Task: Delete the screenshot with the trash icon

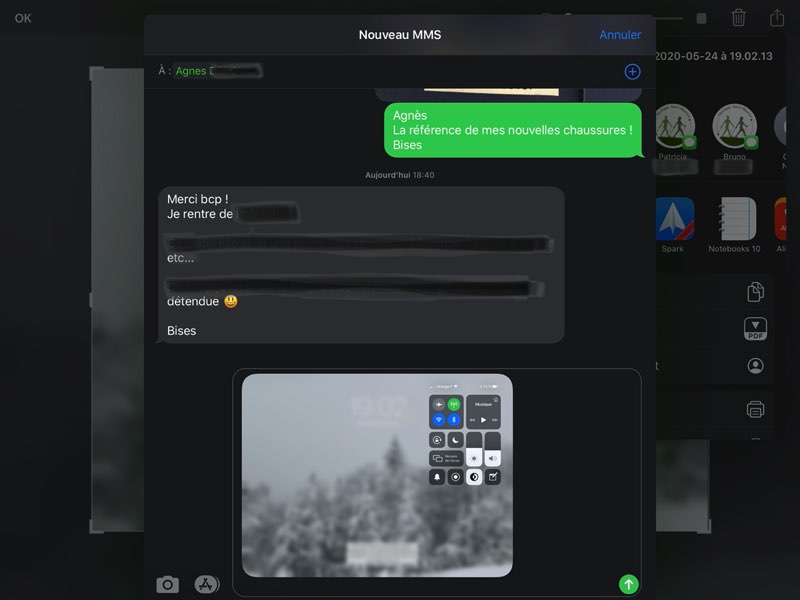Action: [x=739, y=18]
